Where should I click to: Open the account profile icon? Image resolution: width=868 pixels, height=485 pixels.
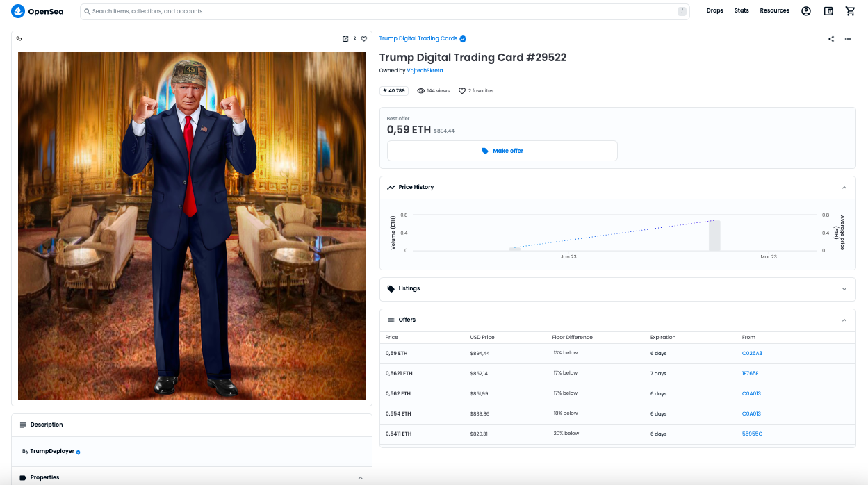click(806, 11)
